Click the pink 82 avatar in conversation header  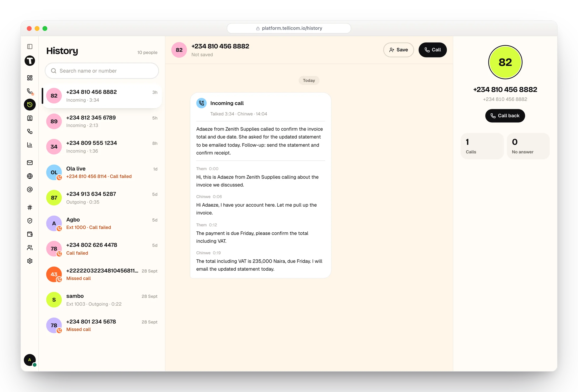point(179,50)
